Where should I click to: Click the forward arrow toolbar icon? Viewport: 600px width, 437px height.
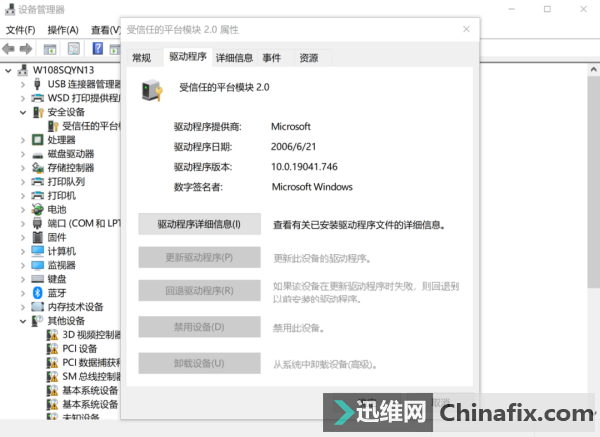point(26,49)
